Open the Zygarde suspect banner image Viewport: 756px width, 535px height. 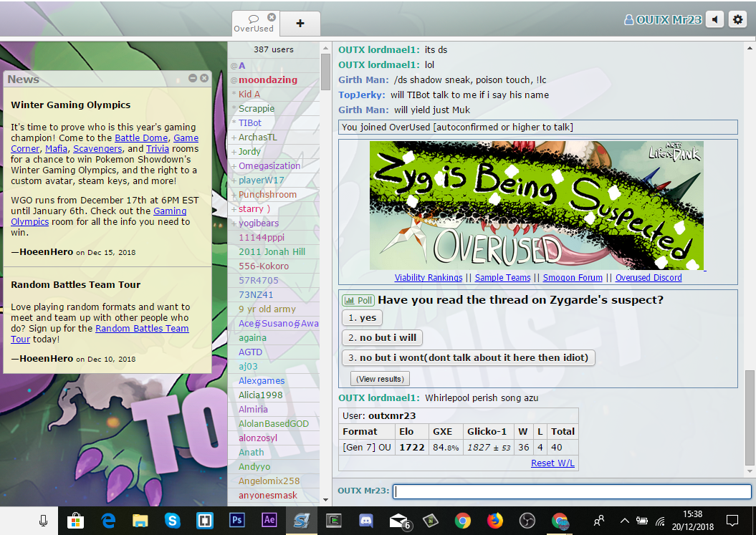coord(537,206)
